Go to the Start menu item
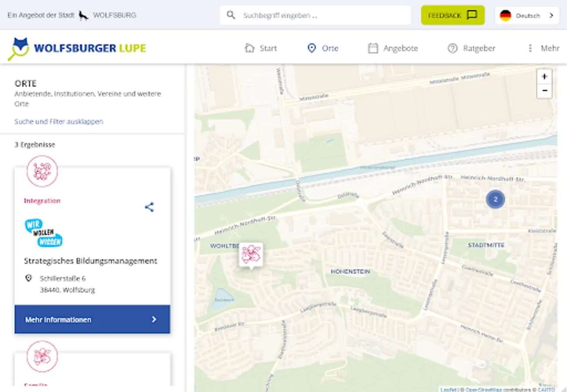 click(x=260, y=48)
